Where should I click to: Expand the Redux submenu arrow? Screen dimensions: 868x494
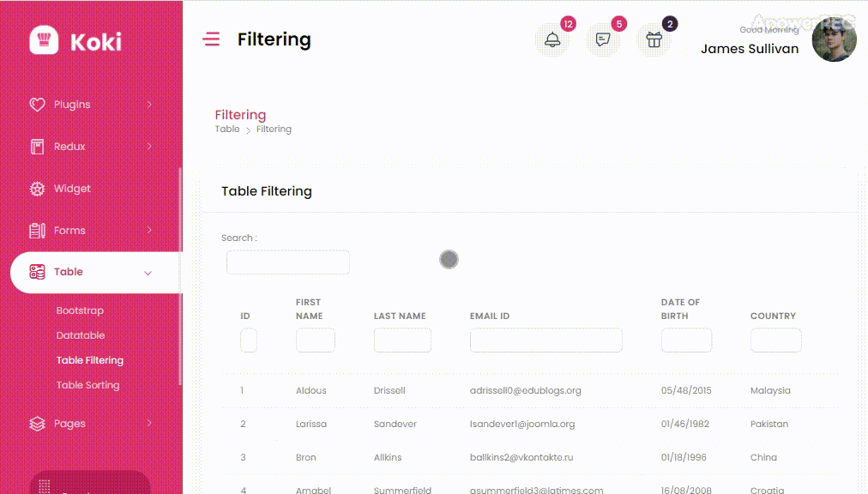point(149,147)
